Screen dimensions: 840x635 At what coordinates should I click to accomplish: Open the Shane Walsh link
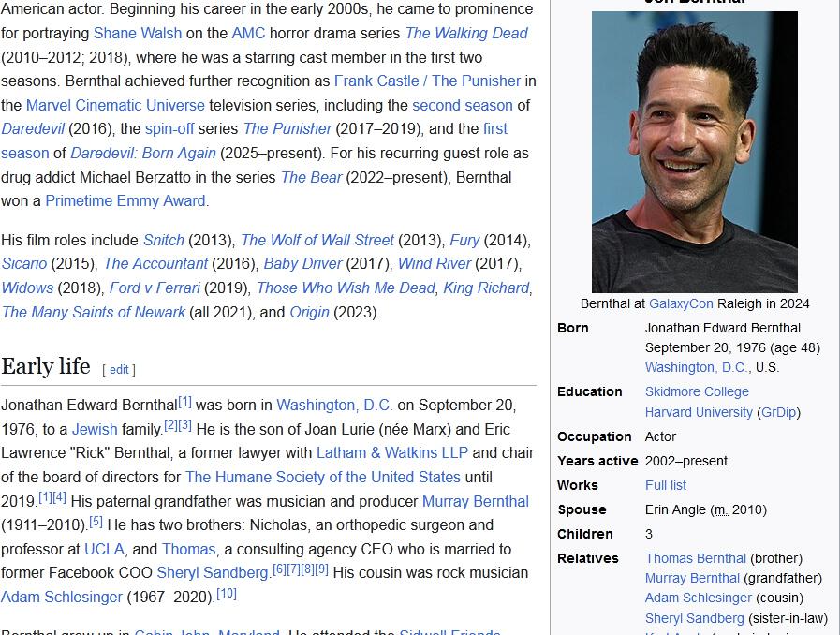pos(138,33)
